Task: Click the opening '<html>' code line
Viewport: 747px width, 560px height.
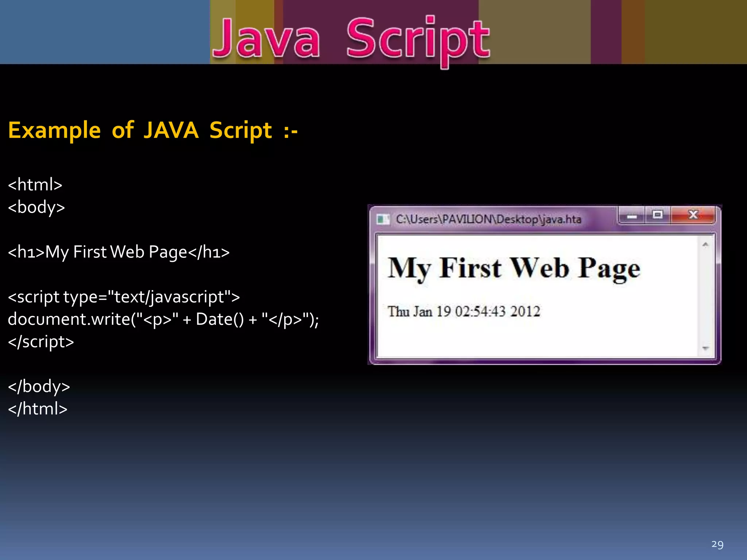Action: [x=35, y=184]
